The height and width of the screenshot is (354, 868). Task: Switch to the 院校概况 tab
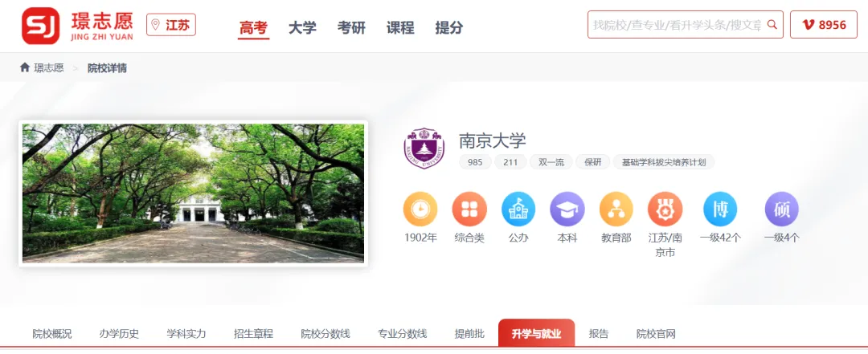point(52,334)
